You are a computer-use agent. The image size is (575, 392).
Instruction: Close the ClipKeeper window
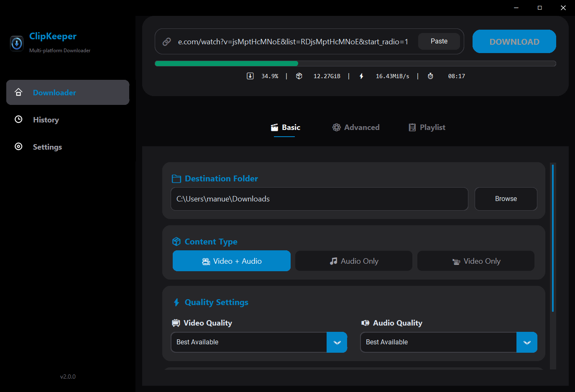563,8
